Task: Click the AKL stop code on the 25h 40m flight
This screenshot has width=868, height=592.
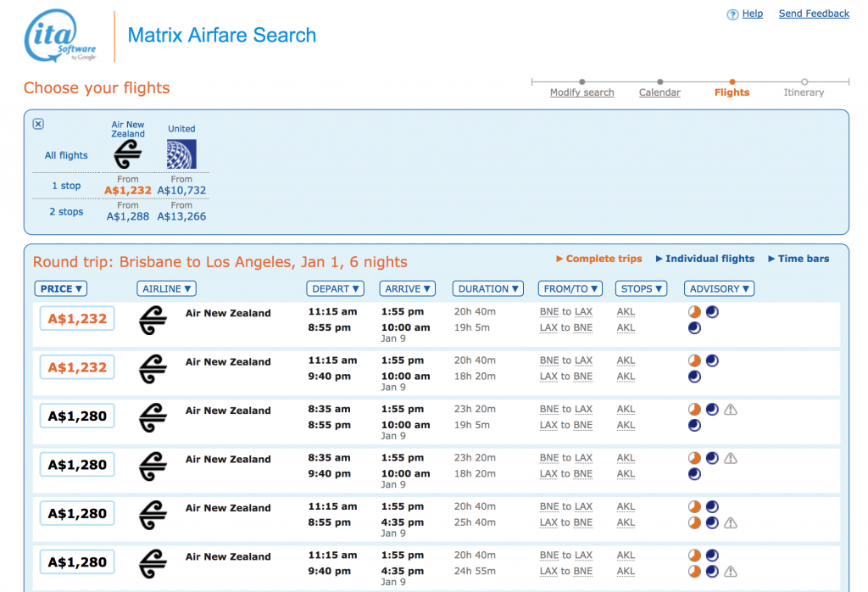Action: point(626,522)
